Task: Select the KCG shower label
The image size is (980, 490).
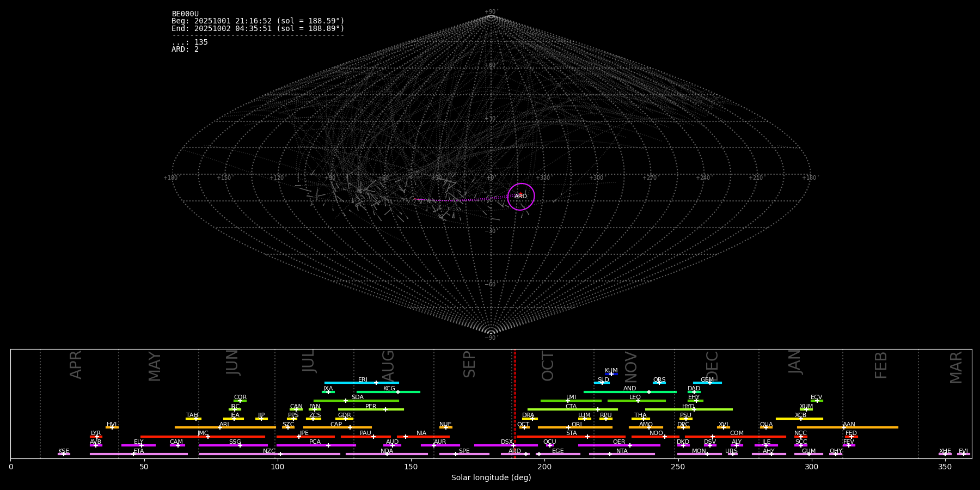Action: coord(389,389)
